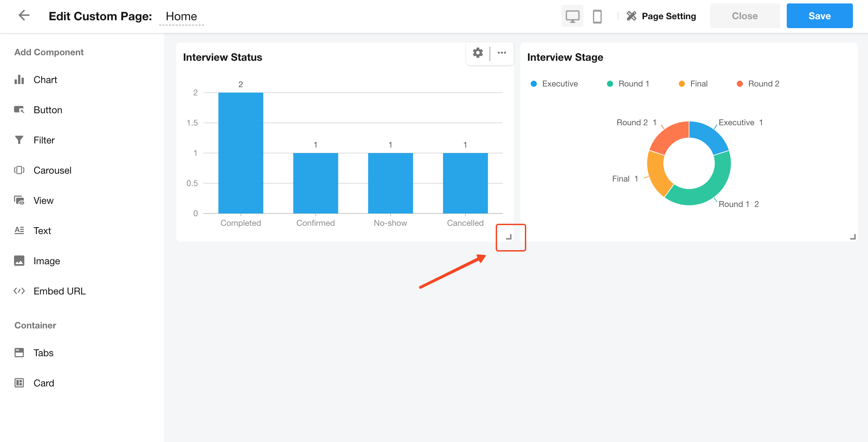The image size is (868, 442).
Task: Toggle the Round 1 legend item
Action: point(628,84)
